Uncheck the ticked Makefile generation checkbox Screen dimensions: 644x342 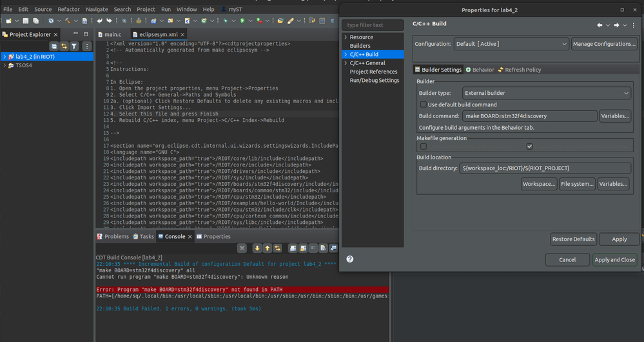[x=529, y=146]
